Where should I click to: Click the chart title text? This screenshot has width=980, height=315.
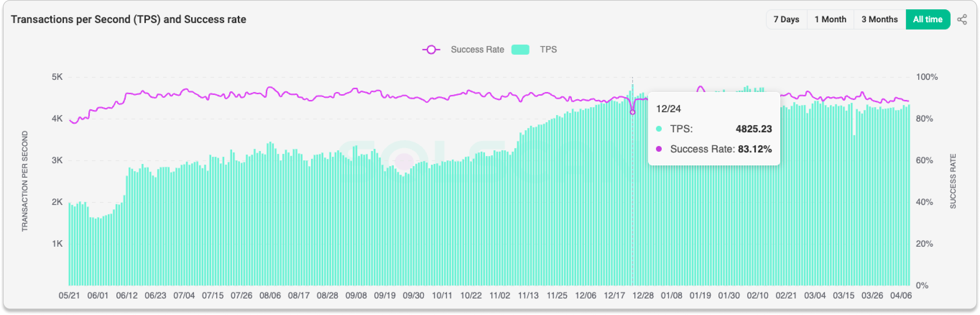[x=128, y=19]
